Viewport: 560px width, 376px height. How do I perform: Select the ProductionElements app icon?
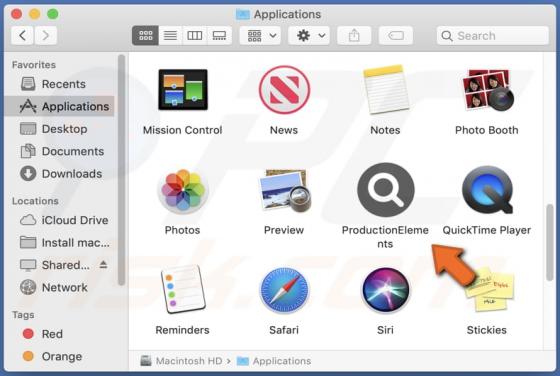coord(386,190)
